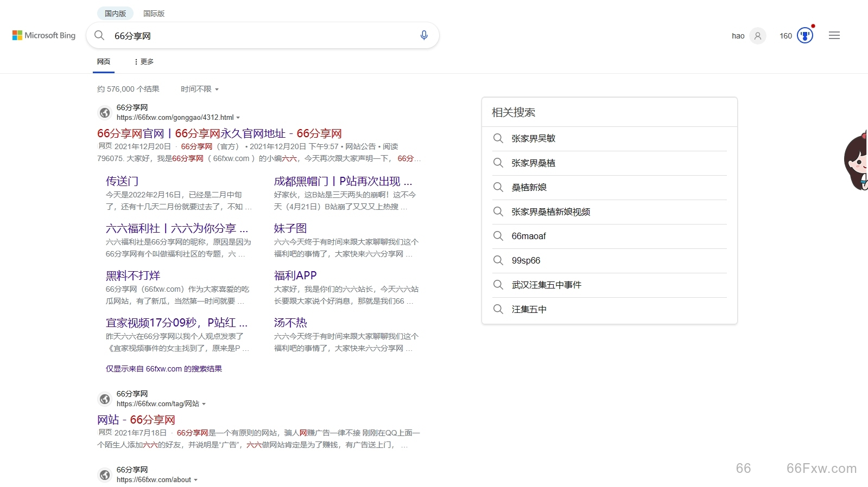The image size is (868, 487).
Task: Open the 传送门 sublink
Action: click(x=122, y=181)
